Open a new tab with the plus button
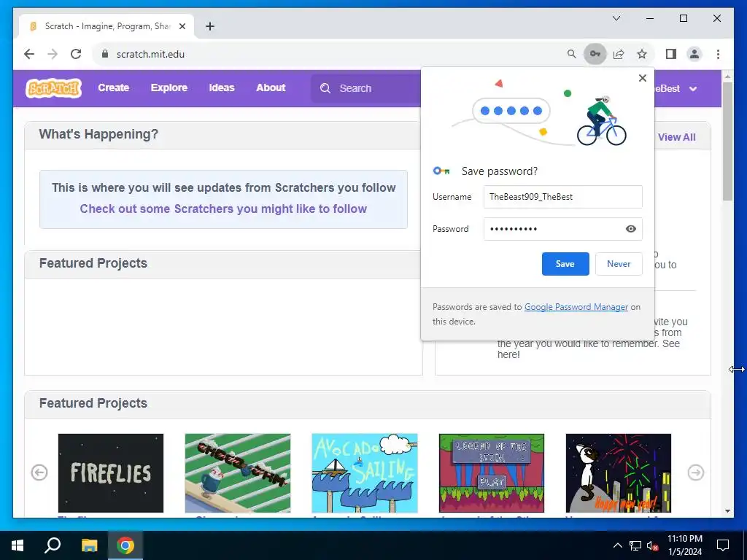Screen dimensions: 747x560 pyautogui.click(x=209, y=26)
